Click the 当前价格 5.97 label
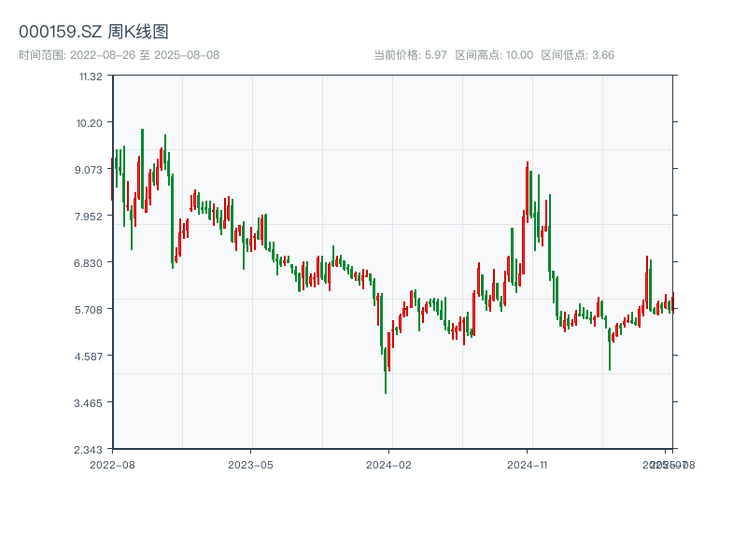 pos(410,55)
